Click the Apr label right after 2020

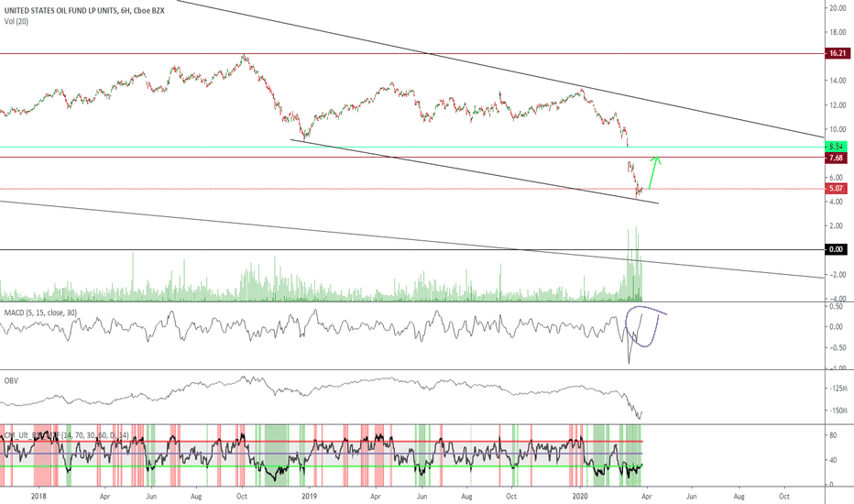(x=647, y=497)
